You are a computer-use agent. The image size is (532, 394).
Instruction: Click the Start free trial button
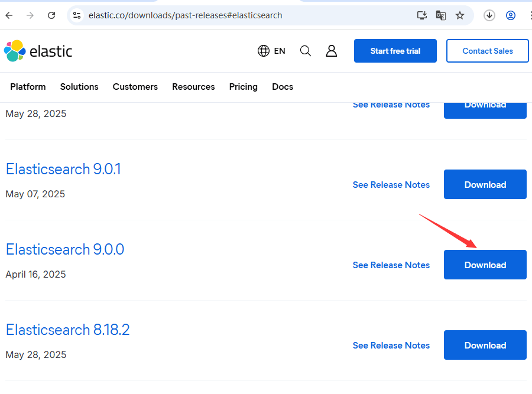click(395, 51)
